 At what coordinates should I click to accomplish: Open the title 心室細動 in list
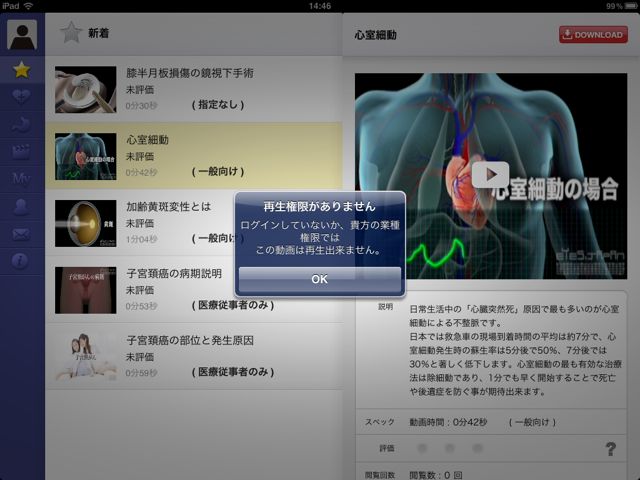click(147, 140)
